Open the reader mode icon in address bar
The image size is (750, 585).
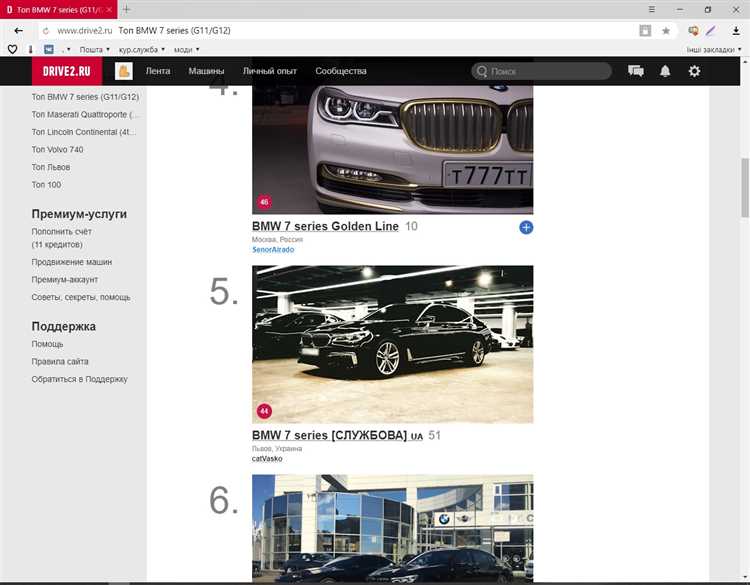tap(645, 31)
